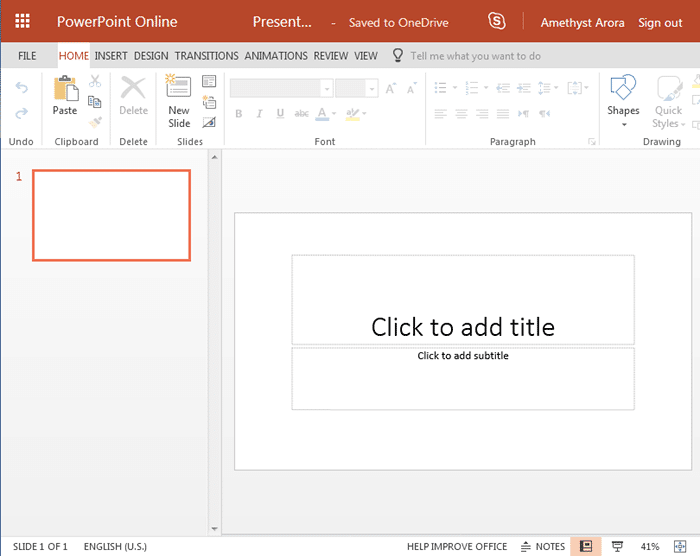Toggle Bold formatting
Screen dimensions: 700x556
click(239, 114)
